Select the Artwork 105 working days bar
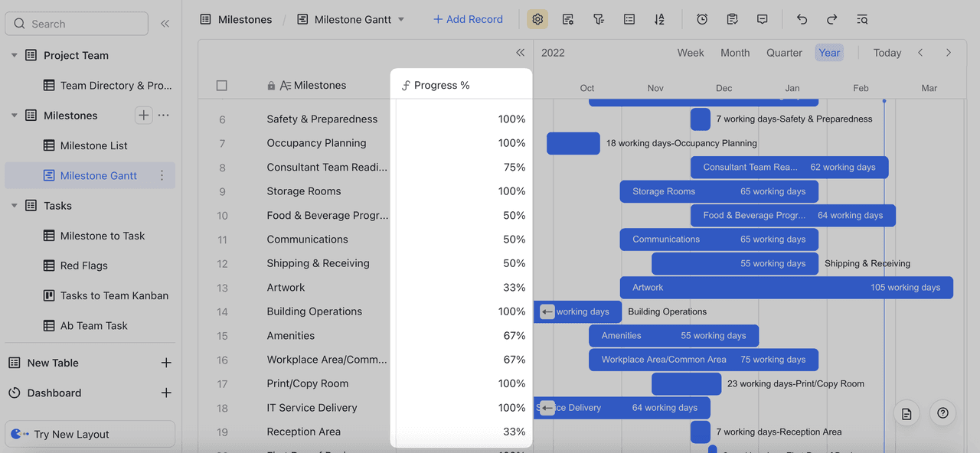This screenshot has width=980, height=453. tap(786, 288)
